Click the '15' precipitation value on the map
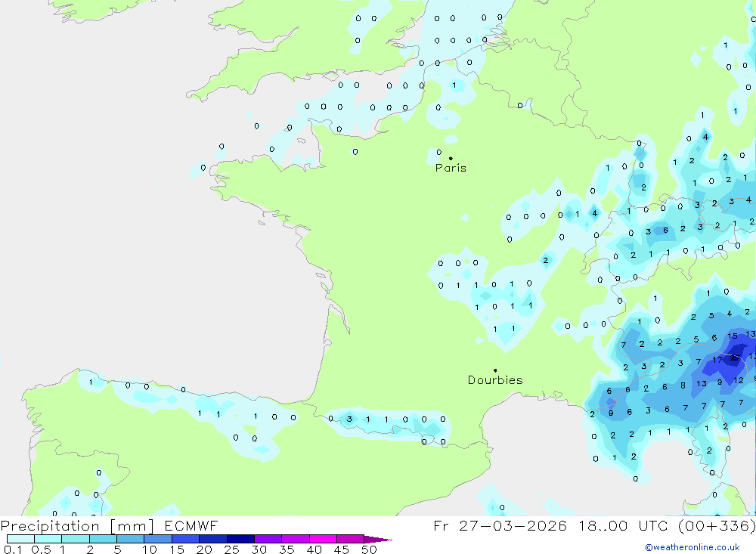The width and height of the screenshot is (756, 554). coord(733,336)
